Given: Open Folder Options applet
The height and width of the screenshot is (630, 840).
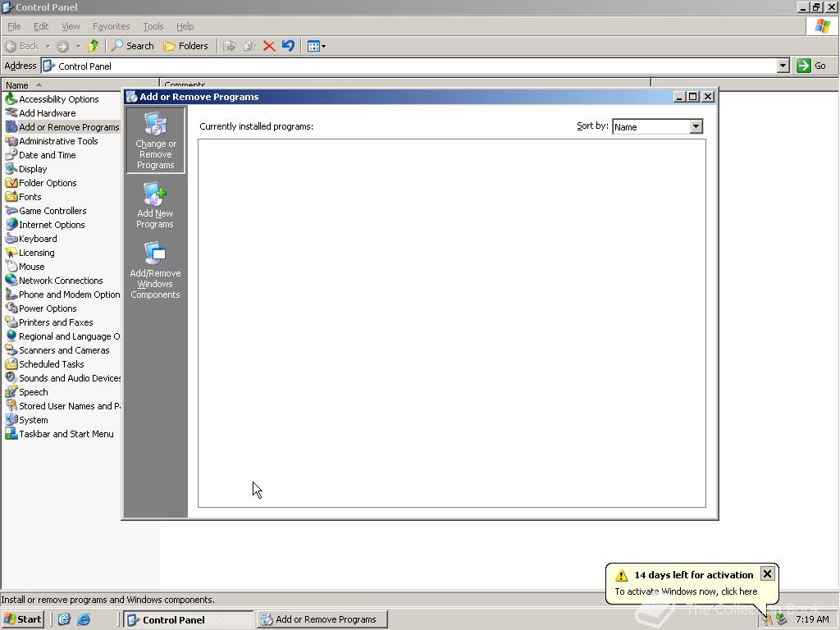Looking at the screenshot, I should tap(41, 183).
